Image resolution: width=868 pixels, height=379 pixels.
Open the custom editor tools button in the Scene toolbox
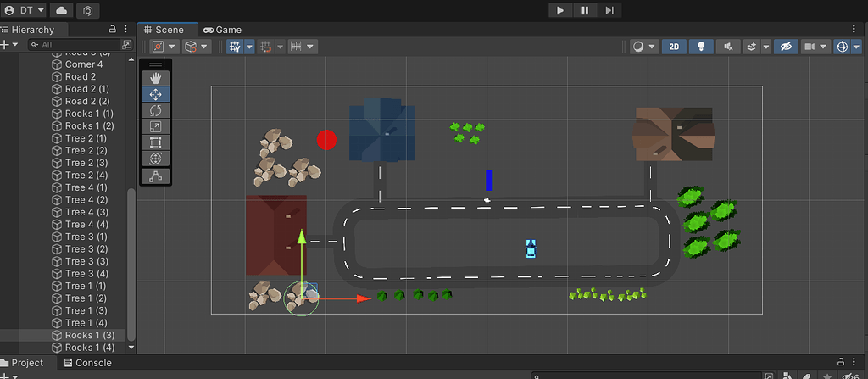pyautogui.click(x=156, y=176)
